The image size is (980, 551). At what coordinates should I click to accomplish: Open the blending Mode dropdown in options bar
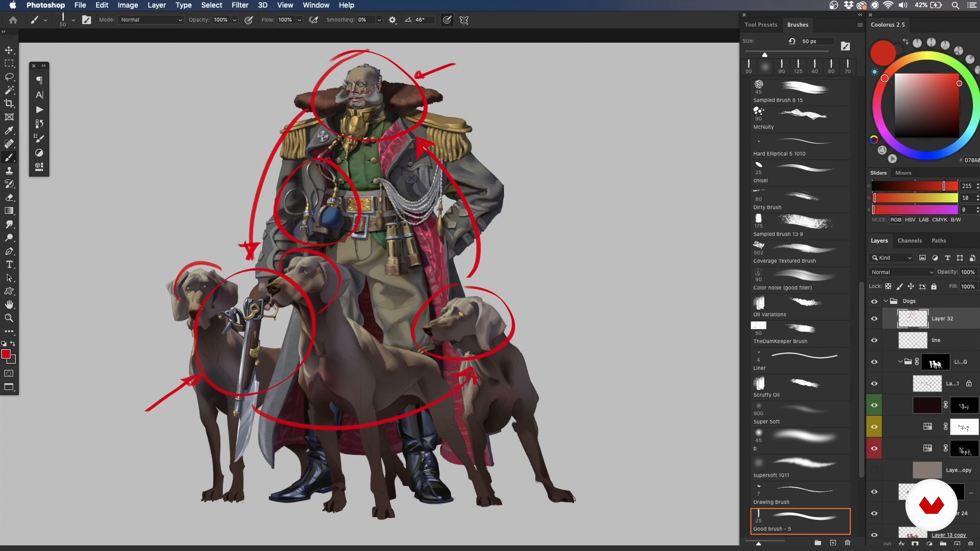[x=151, y=20]
